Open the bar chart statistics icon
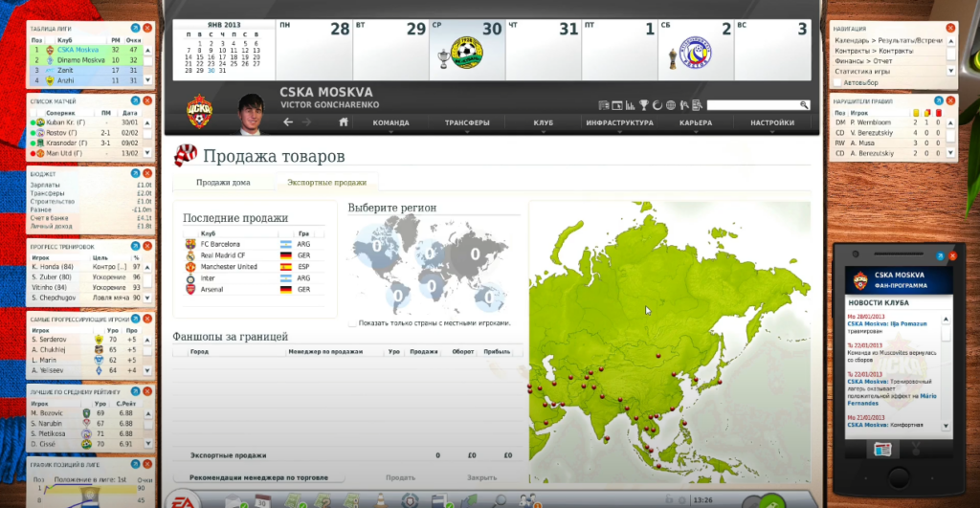The image size is (980, 508). [630, 105]
